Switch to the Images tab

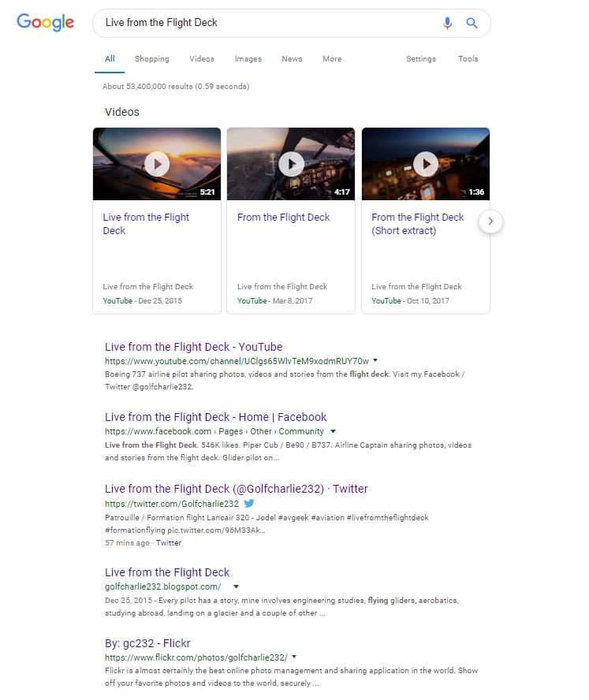[248, 59]
